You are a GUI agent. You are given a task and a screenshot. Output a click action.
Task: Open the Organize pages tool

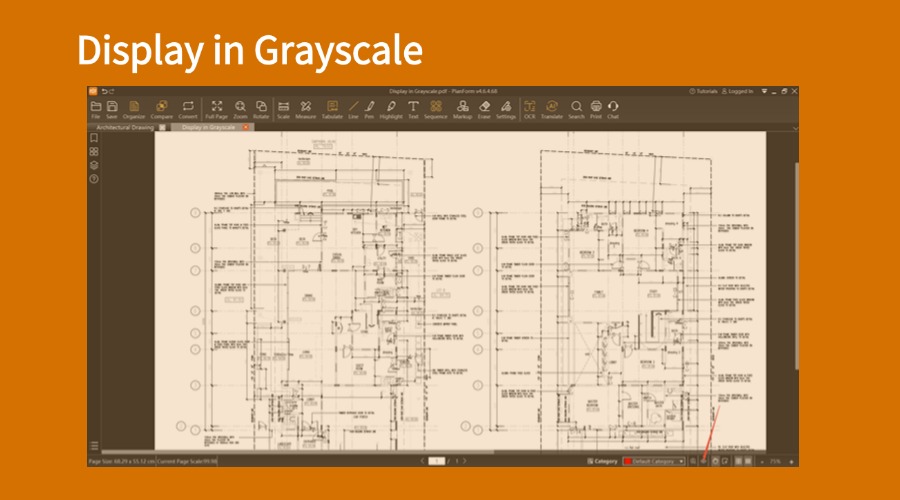[134, 109]
